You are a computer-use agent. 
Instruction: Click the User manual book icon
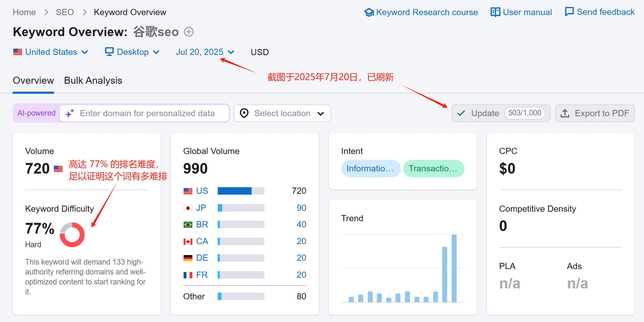point(495,12)
